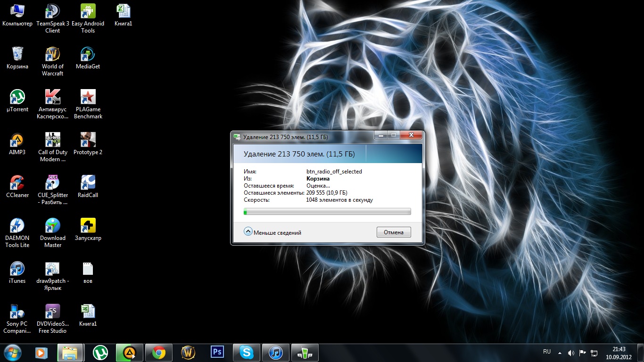Select the iTunes desktop shortcut
This screenshot has height=362, width=644.
tap(17, 272)
